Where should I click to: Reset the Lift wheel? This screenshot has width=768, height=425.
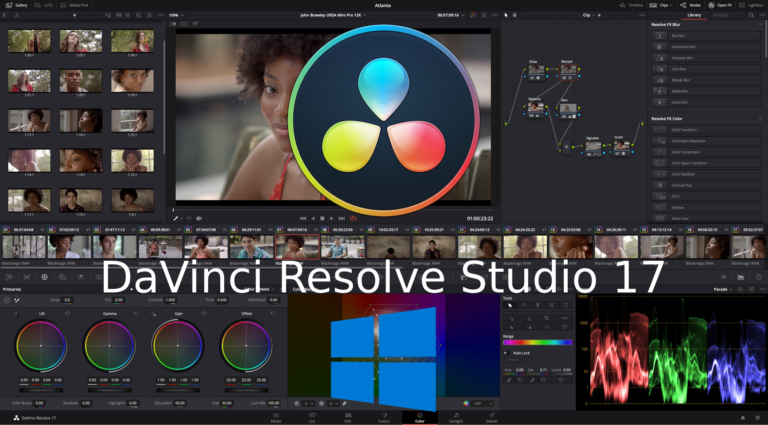pos(68,313)
